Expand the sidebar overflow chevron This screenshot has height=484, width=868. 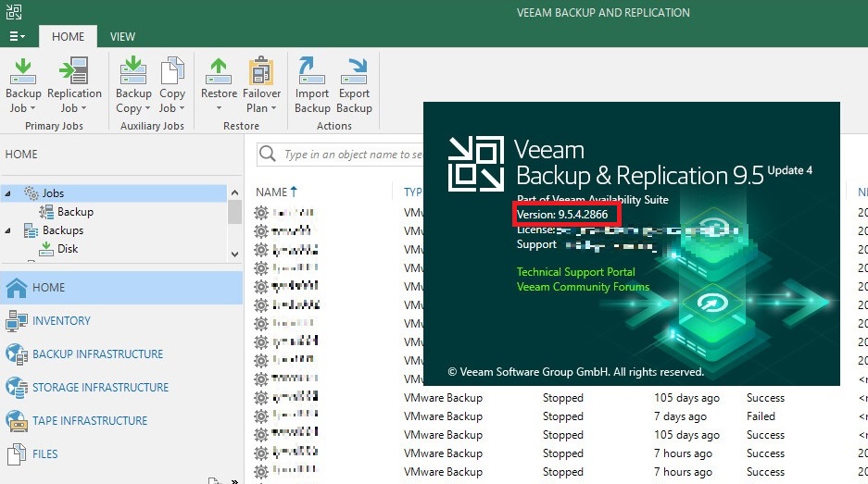pos(234,480)
